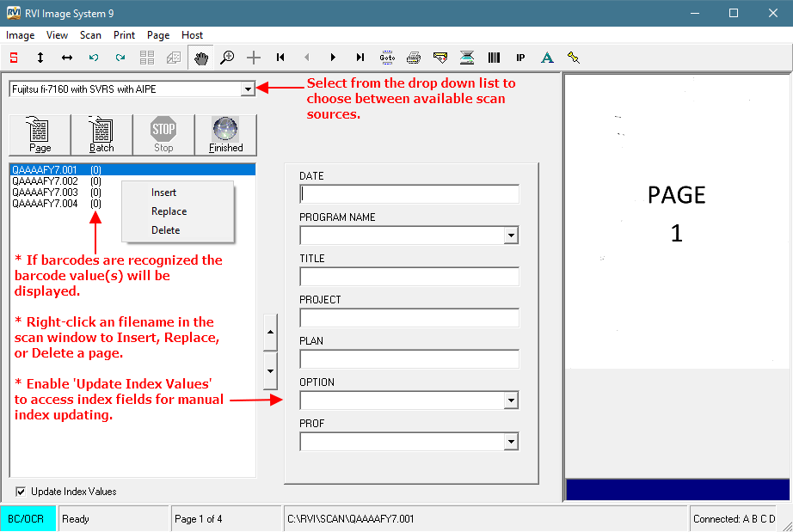This screenshot has height=532, width=793.
Task: Select the magnifier zoom tool
Action: pyautogui.click(x=227, y=58)
